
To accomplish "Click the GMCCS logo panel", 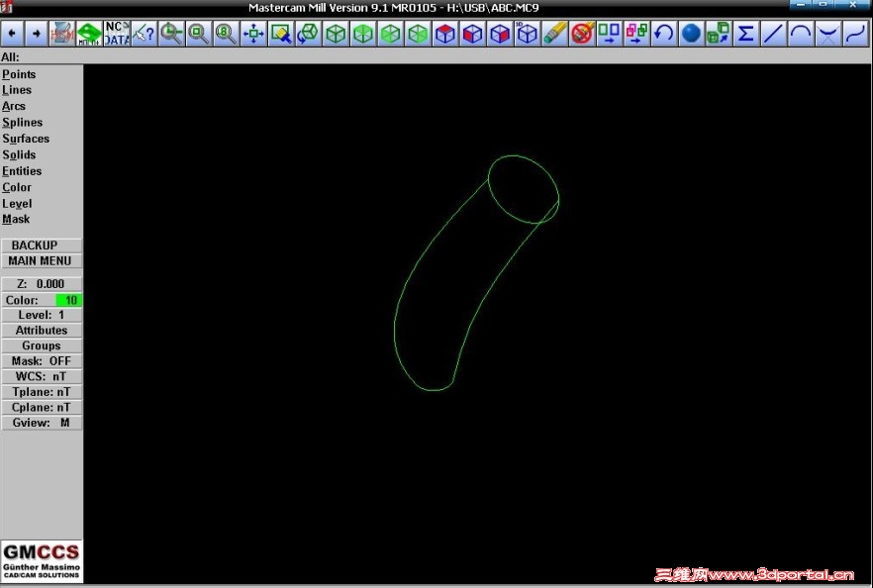I will click(x=42, y=561).
